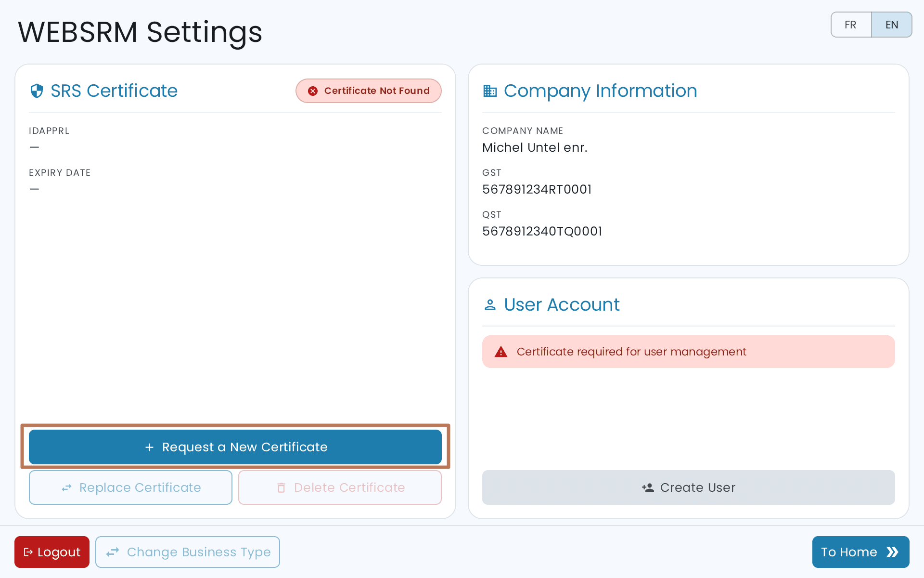Click the Company Information building icon
The height and width of the screenshot is (578, 924).
click(490, 91)
